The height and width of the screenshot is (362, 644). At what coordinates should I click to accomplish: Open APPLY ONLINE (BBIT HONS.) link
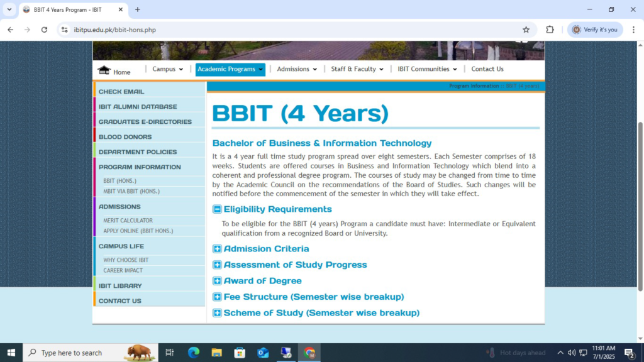(138, 231)
